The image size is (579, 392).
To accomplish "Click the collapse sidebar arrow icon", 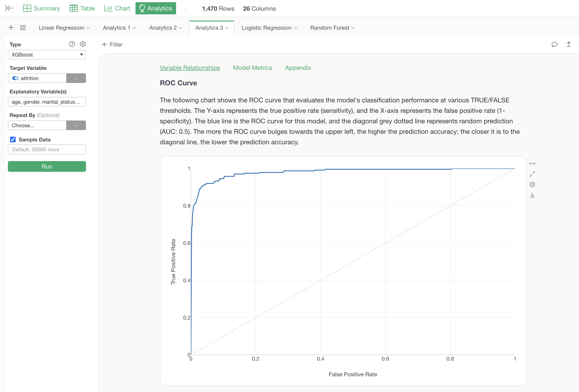I will click(9, 8).
